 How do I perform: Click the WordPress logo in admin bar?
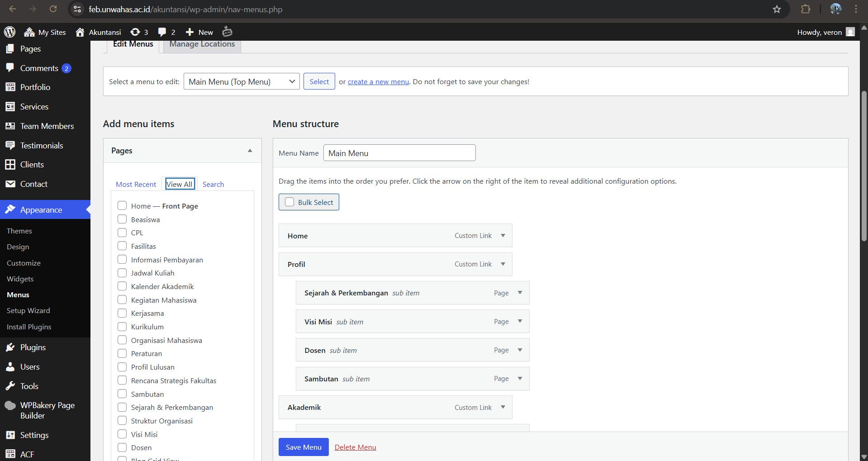pyautogui.click(x=9, y=32)
